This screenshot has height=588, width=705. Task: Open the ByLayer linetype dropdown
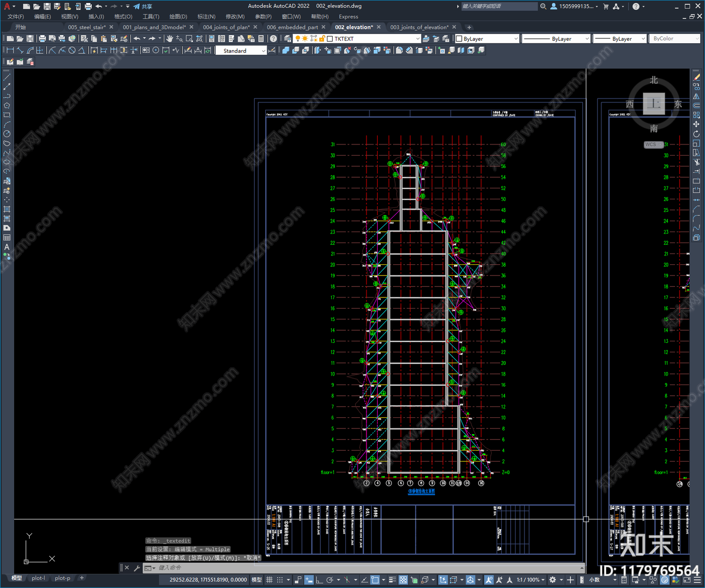pos(587,39)
